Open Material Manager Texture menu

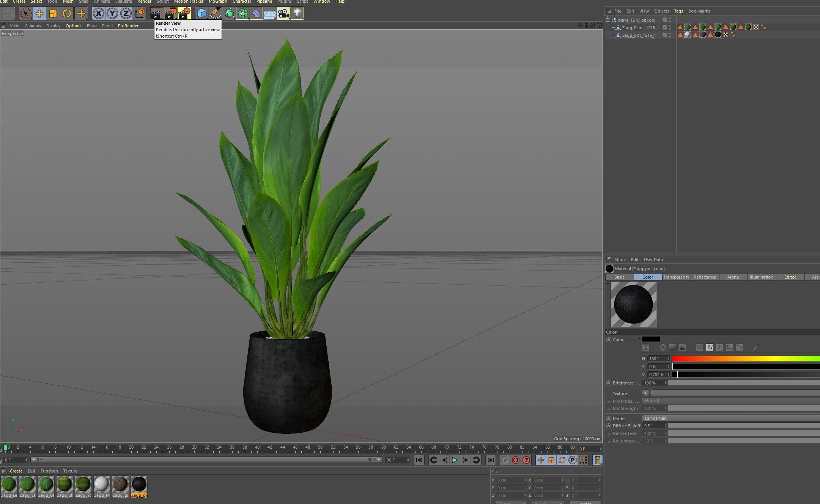(70, 471)
